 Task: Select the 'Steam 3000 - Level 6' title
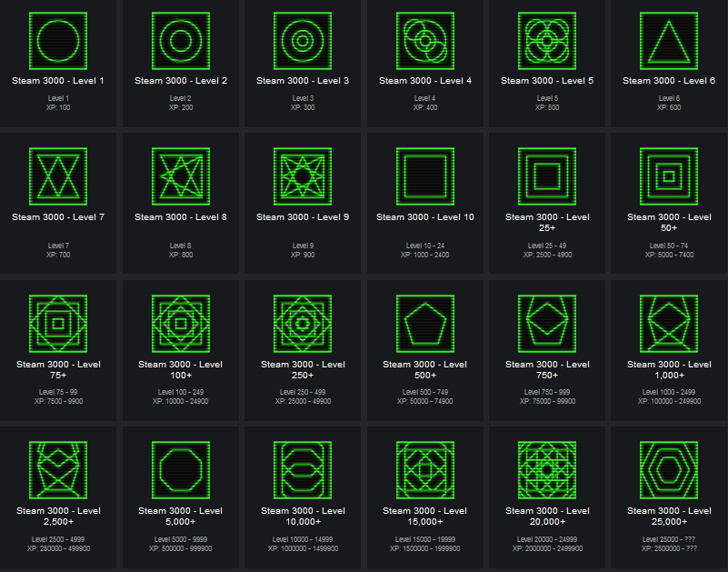[669, 81]
